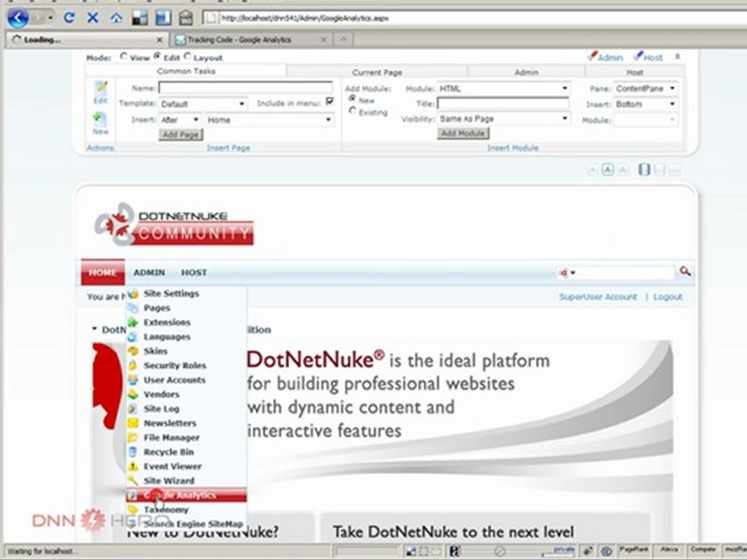Click the site search text box
The height and width of the screenshot is (560, 747).
tap(626, 273)
